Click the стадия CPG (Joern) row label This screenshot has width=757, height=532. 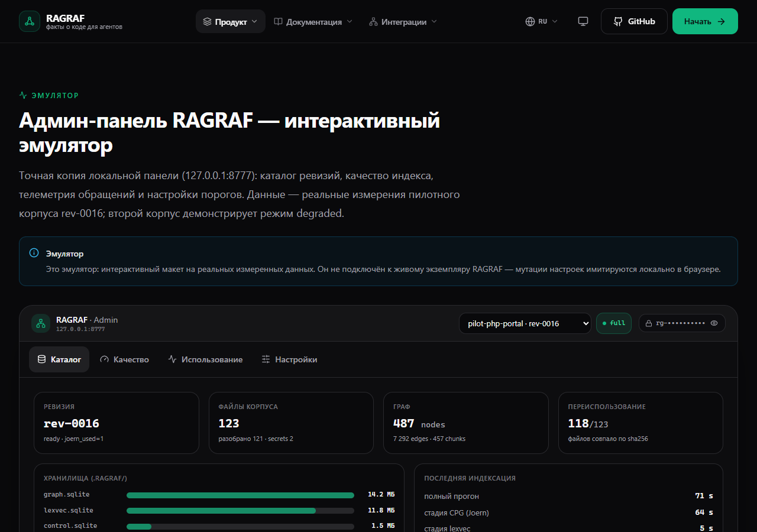457,512
